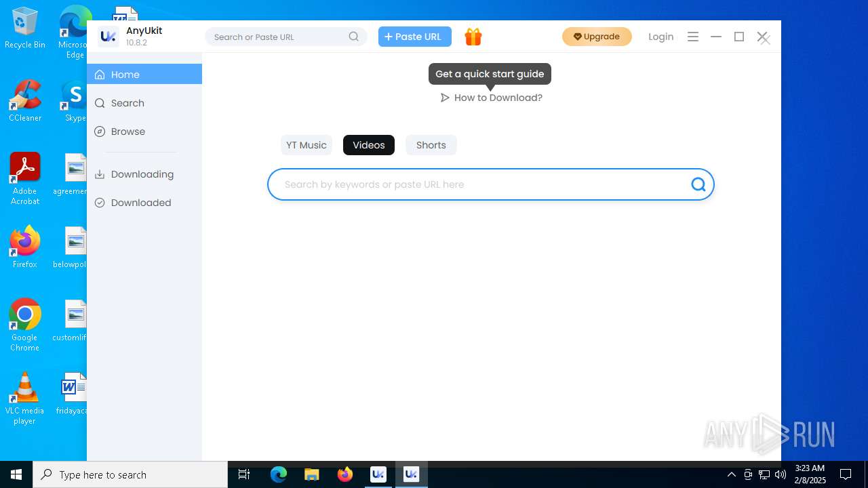Select the Microsoft Edge desktop shortcut

[73, 32]
